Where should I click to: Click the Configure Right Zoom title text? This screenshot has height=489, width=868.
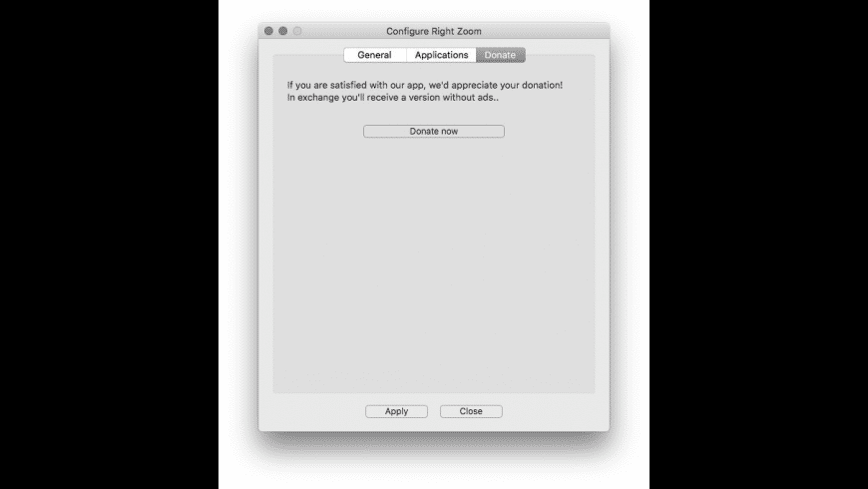433,31
